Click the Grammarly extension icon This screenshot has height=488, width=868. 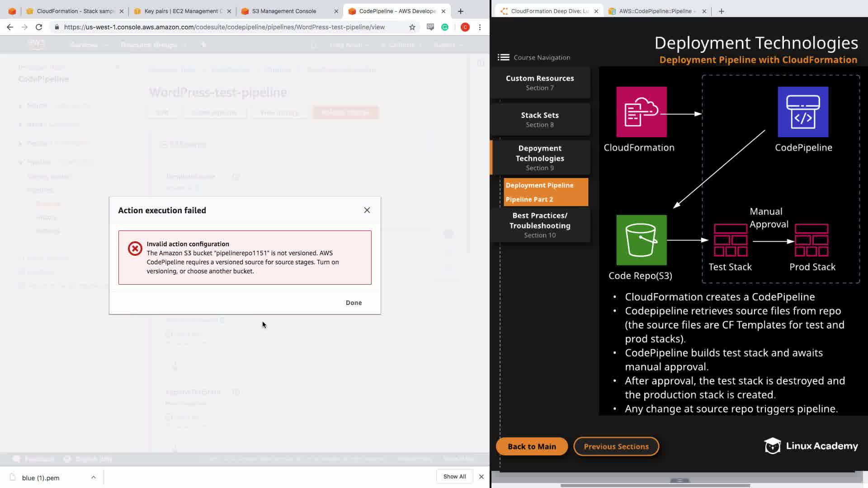pyautogui.click(x=445, y=27)
